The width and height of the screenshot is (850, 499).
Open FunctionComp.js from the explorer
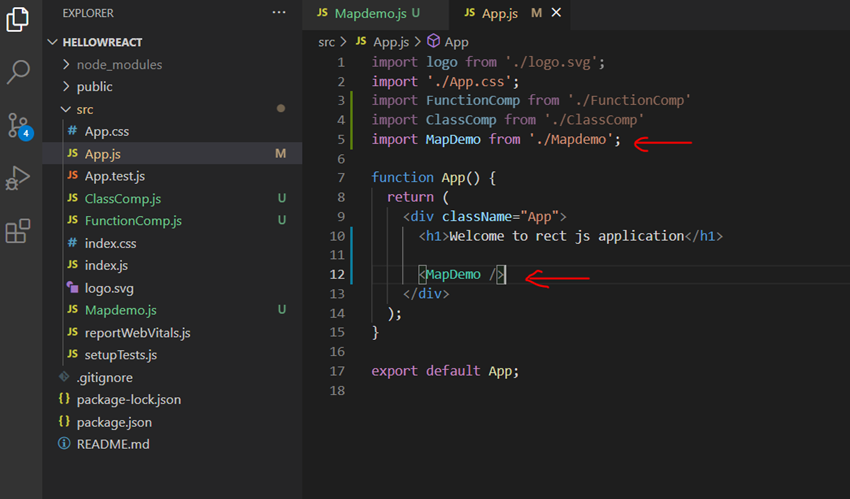[x=133, y=221]
